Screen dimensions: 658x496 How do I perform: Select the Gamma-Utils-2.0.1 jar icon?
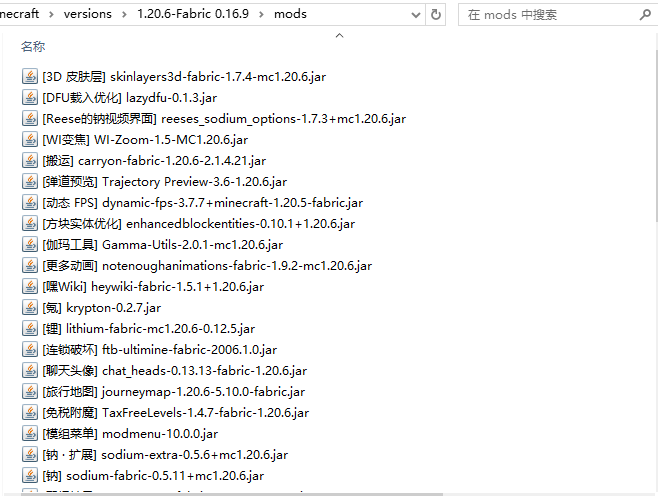click(x=29, y=244)
